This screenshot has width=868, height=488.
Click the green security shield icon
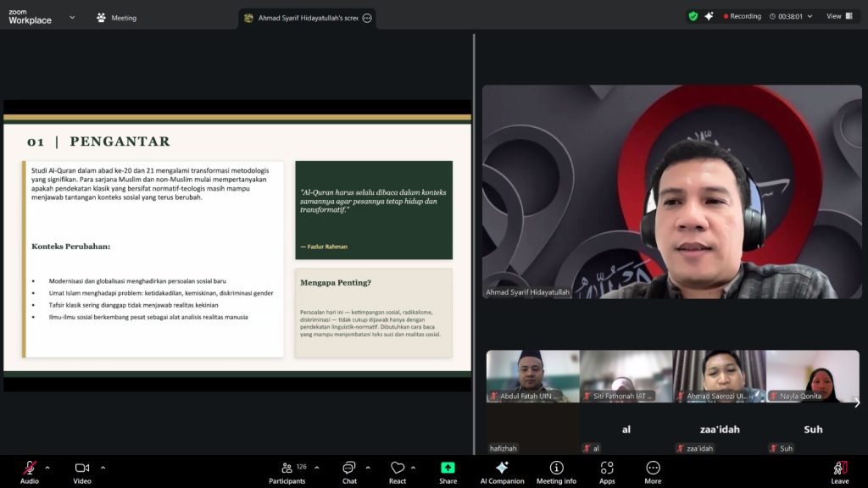click(x=693, y=16)
